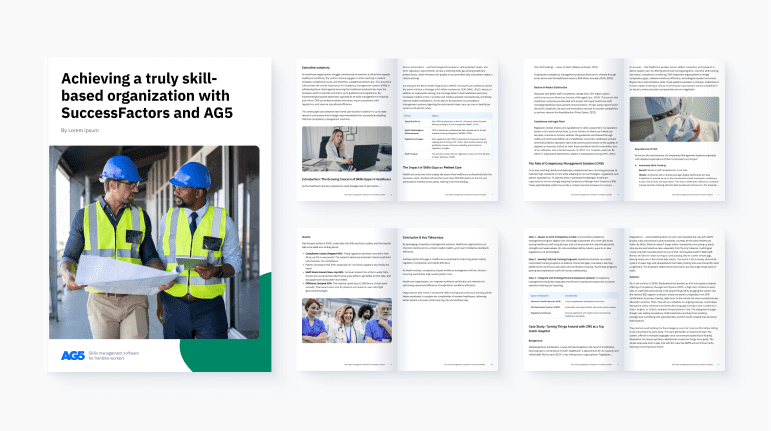The height and width of the screenshot is (431, 771).
Task: Click the AG5 logo on the cover
Action: point(73,355)
